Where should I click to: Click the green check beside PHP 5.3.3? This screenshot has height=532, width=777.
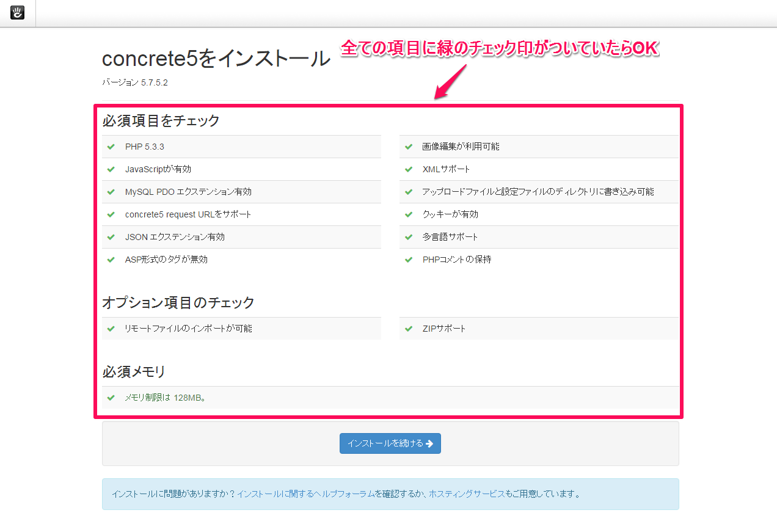click(x=111, y=147)
